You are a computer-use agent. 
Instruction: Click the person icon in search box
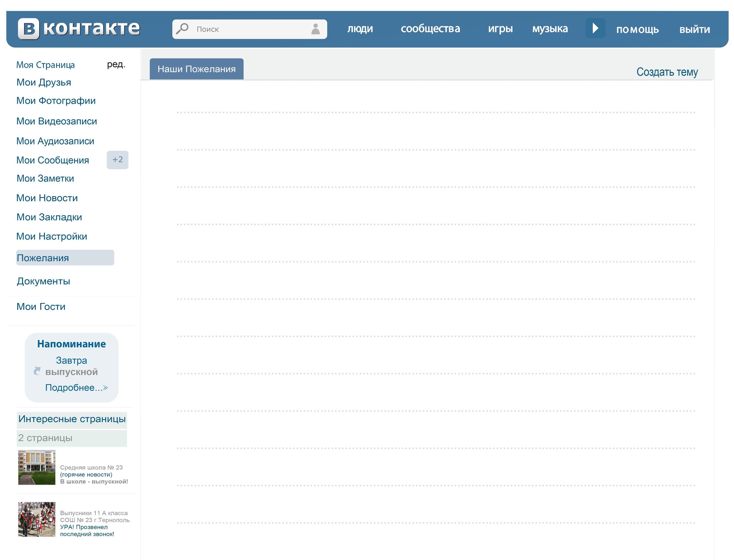click(315, 29)
